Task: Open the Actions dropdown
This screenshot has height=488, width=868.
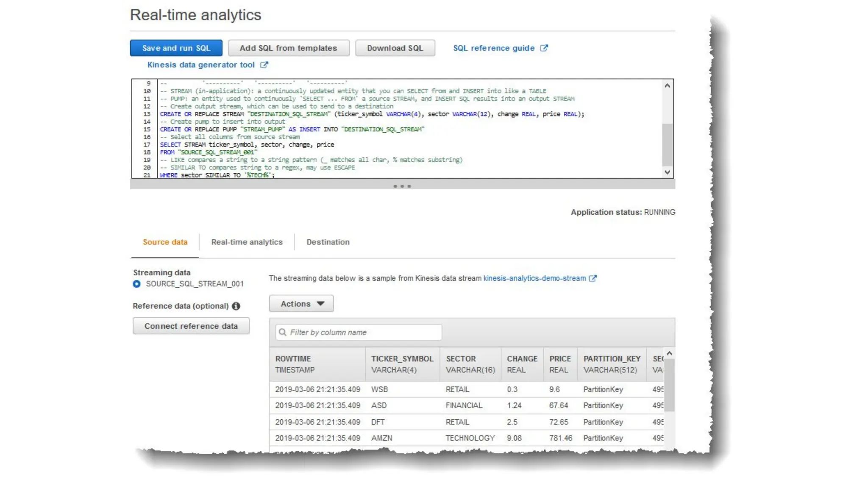Action: [x=301, y=304]
